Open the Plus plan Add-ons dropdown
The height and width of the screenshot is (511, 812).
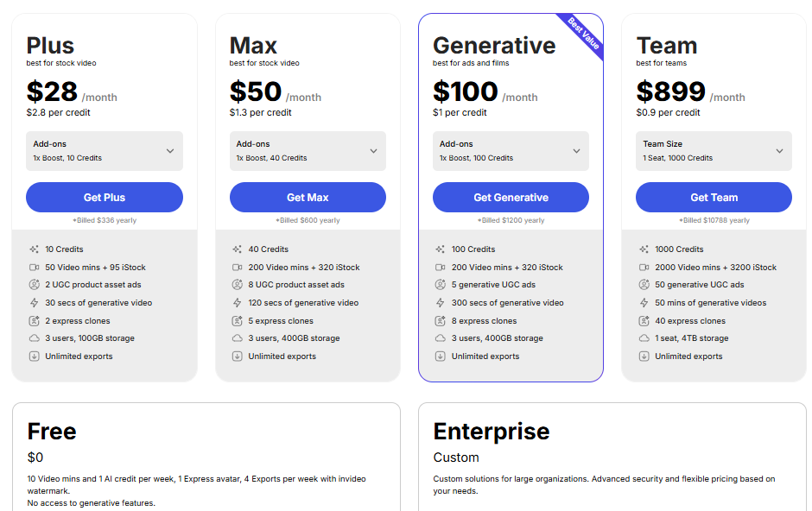(x=105, y=151)
